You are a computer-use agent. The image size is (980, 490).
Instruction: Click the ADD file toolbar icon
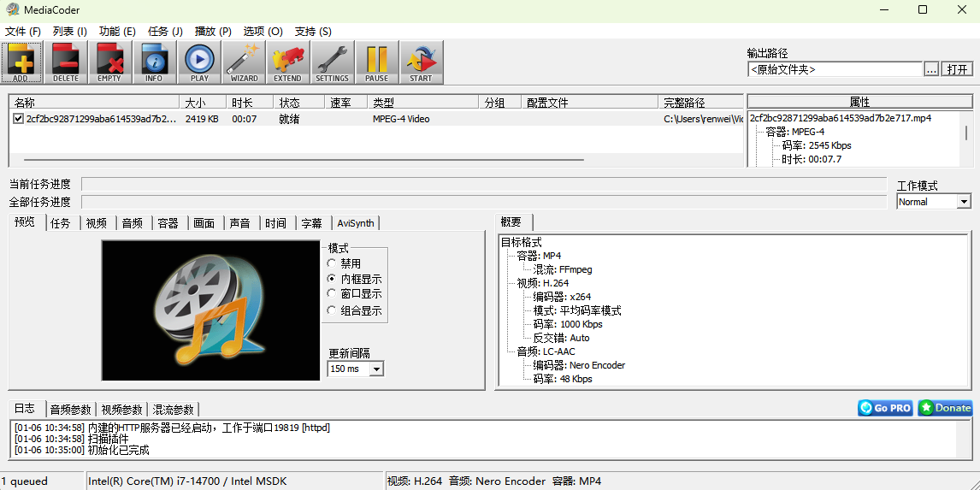(21, 62)
